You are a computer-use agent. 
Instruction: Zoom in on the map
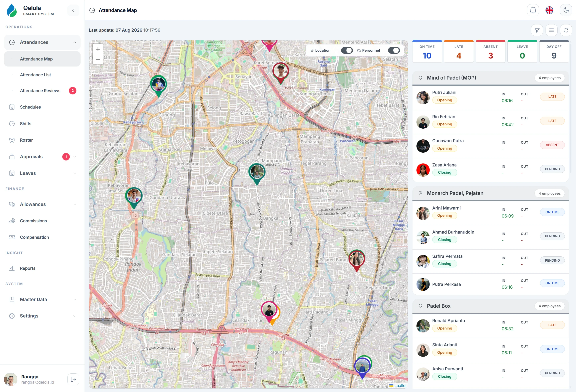pos(98,49)
